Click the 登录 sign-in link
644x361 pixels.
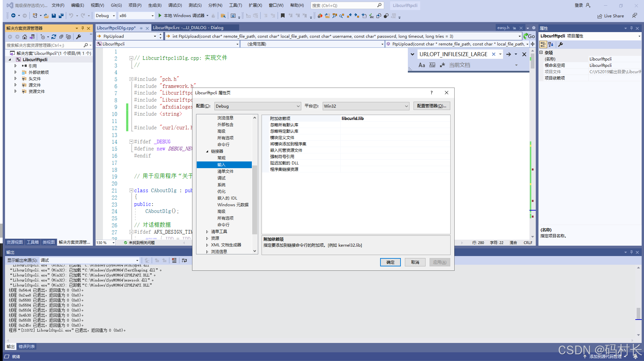[x=579, y=5]
